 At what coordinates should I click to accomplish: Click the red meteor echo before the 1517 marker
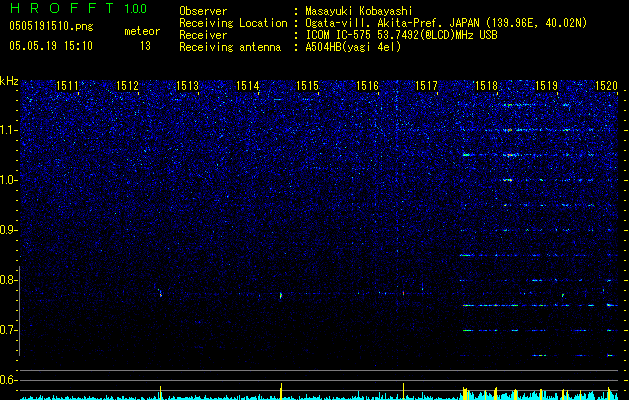(x=404, y=293)
